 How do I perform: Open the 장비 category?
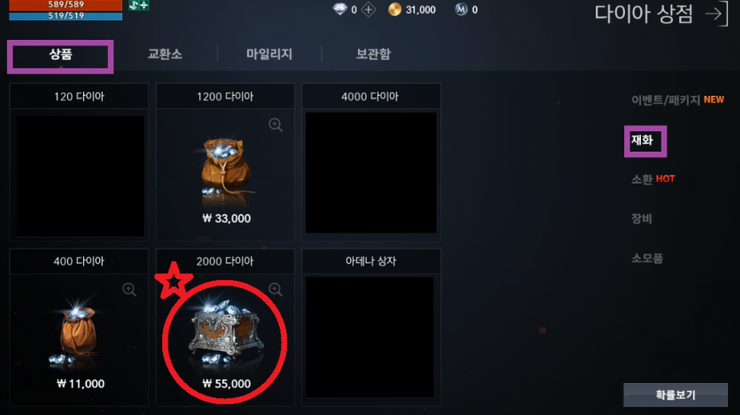(641, 219)
